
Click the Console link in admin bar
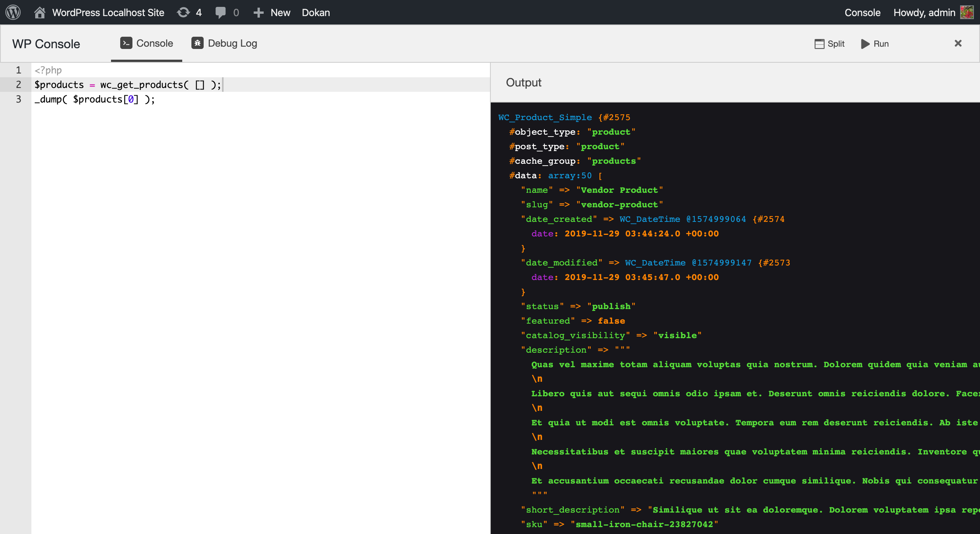(x=862, y=12)
